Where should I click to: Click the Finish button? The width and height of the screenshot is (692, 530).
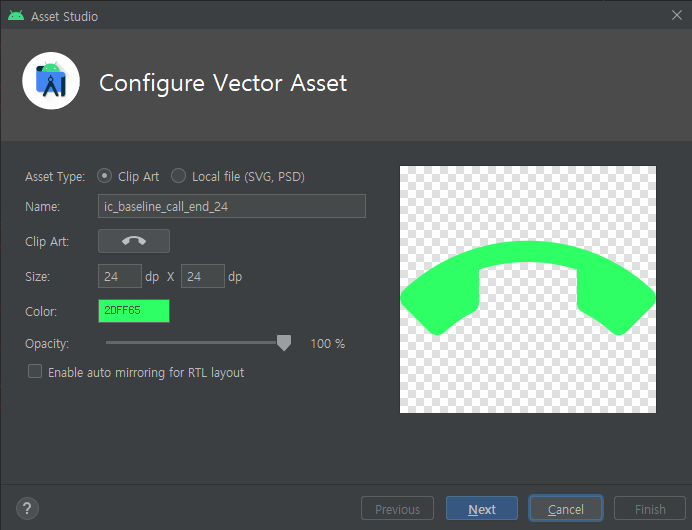[x=650, y=509]
